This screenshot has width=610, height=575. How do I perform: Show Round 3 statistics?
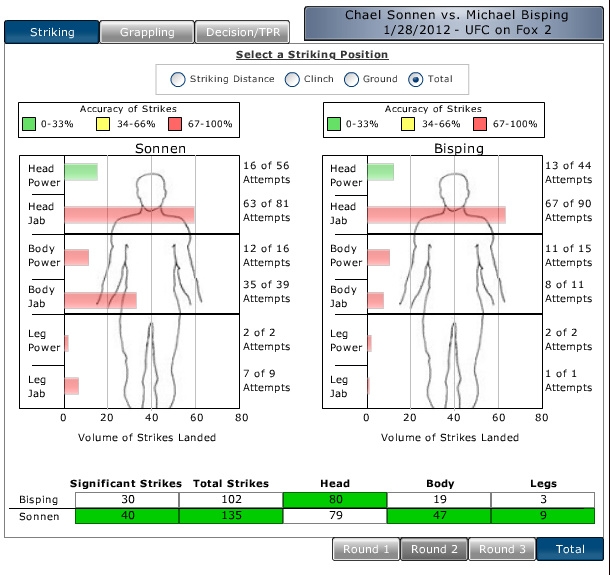point(502,549)
